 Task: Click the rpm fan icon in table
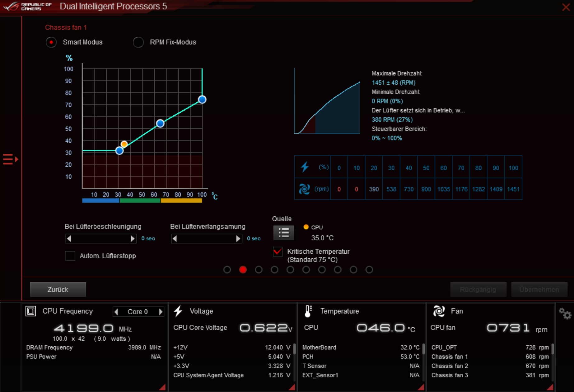pos(304,189)
